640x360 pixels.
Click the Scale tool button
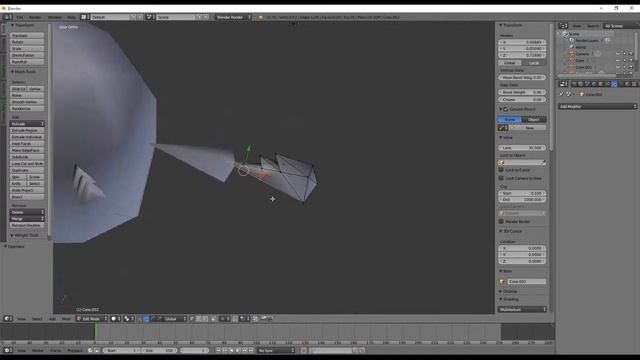[x=27, y=49]
